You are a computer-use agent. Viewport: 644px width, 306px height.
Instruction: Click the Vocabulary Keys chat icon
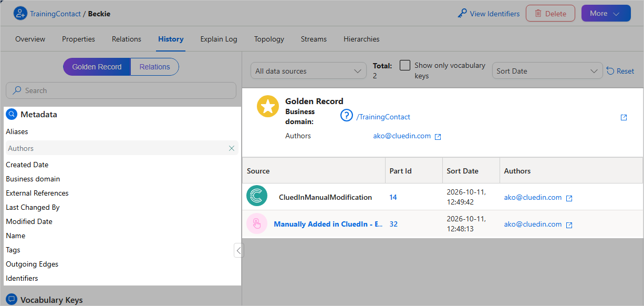(12, 300)
